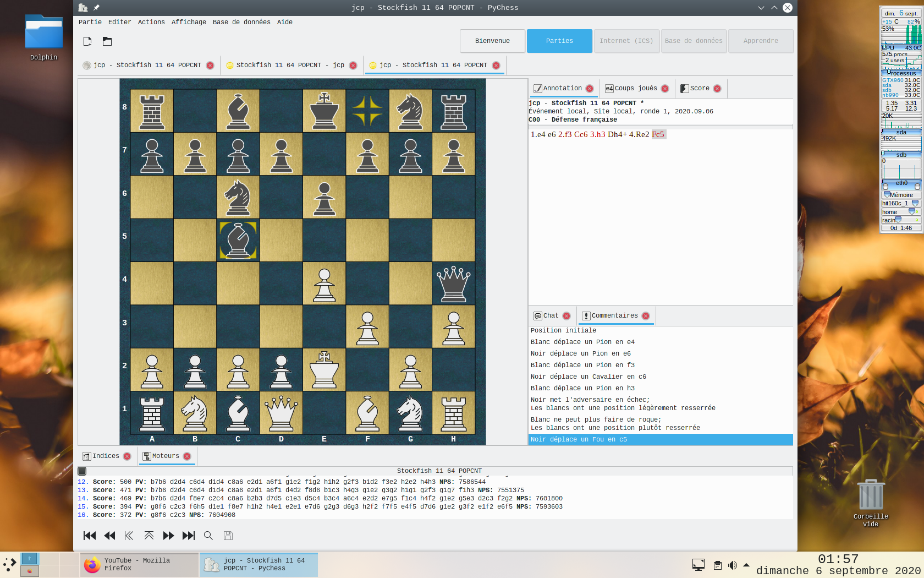Jump to the last move of the game
The width and height of the screenshot is (924, 578).
[189, 536]
